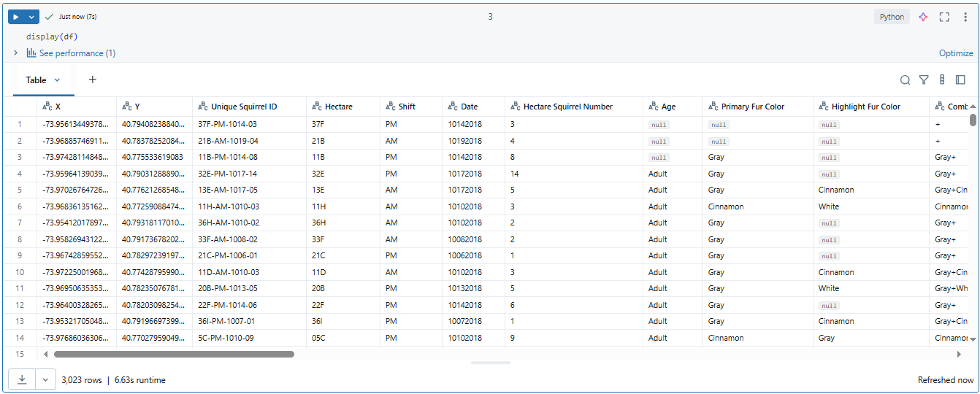Click the See performance (1) link
The height and width of the screenshot is (394, 980).
click(77, 53)
